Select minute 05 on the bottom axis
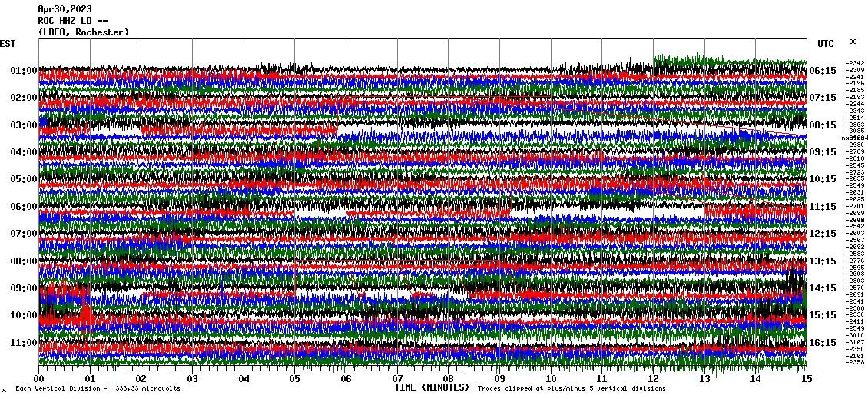This screenshot has width=868, height=399. coord(295,379)
